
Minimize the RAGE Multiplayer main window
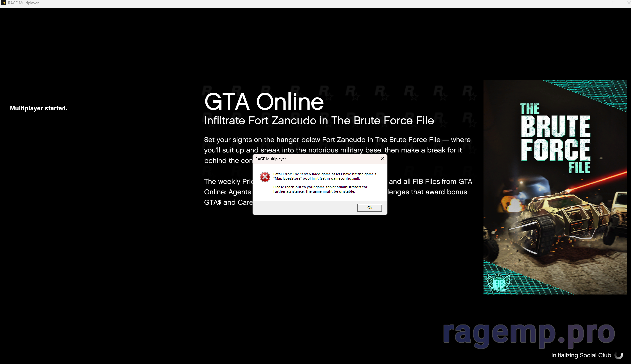click(x=598, y=3)
